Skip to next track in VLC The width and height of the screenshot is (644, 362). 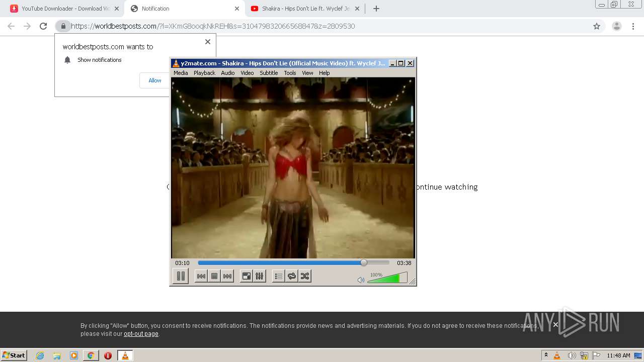click(227, 276)
